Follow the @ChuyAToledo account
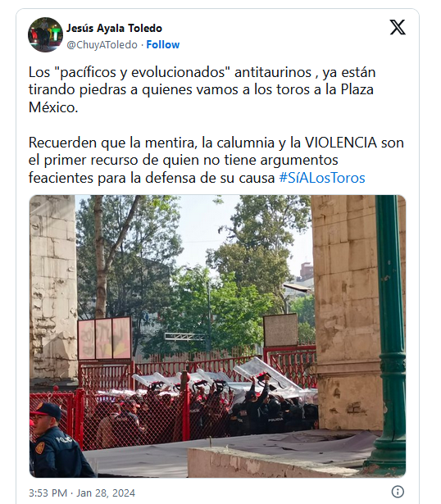This screenshot has height=504, width=441. pos(162,44)
